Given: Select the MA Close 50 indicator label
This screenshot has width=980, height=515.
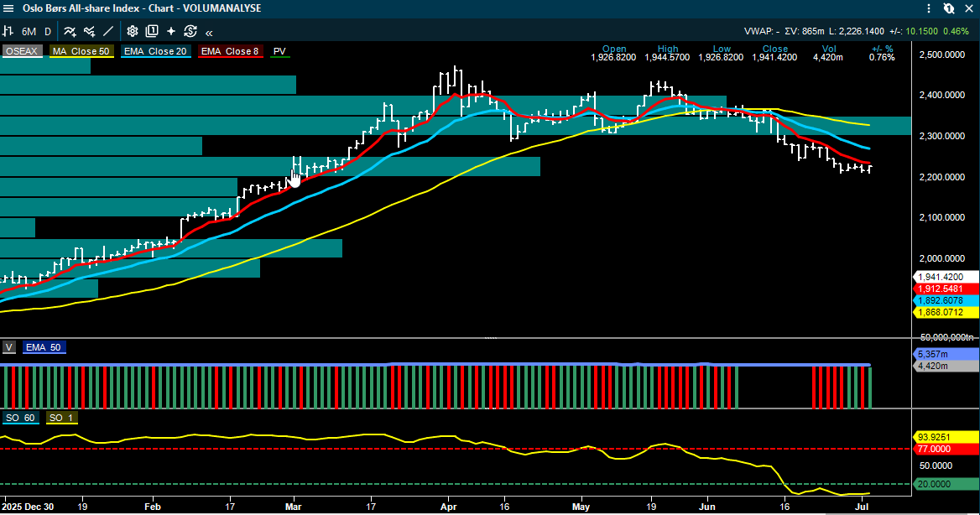Looking at the screenshot, I should [81, 51].
